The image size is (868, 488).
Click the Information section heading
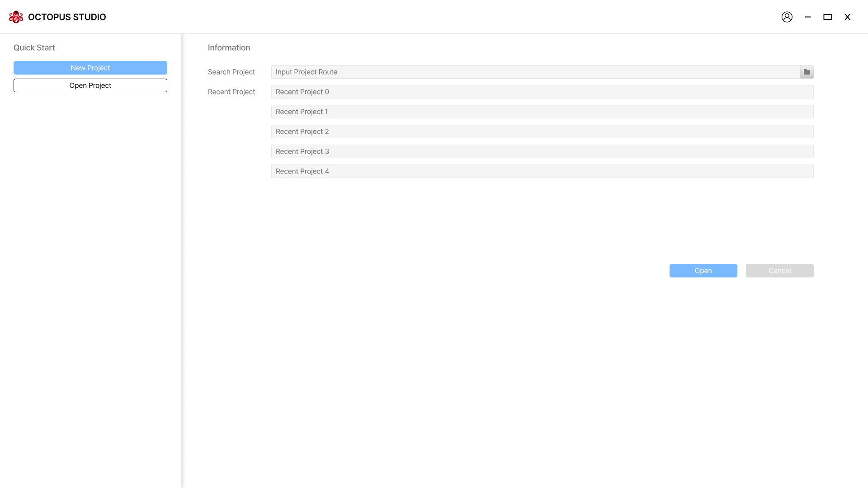tap(229, 47)
